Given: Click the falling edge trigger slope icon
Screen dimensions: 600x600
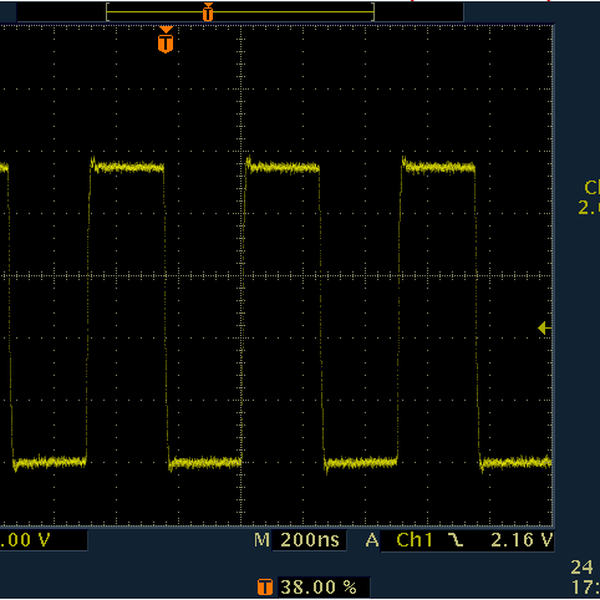Looking at the screenshot, I should [456, 540].
